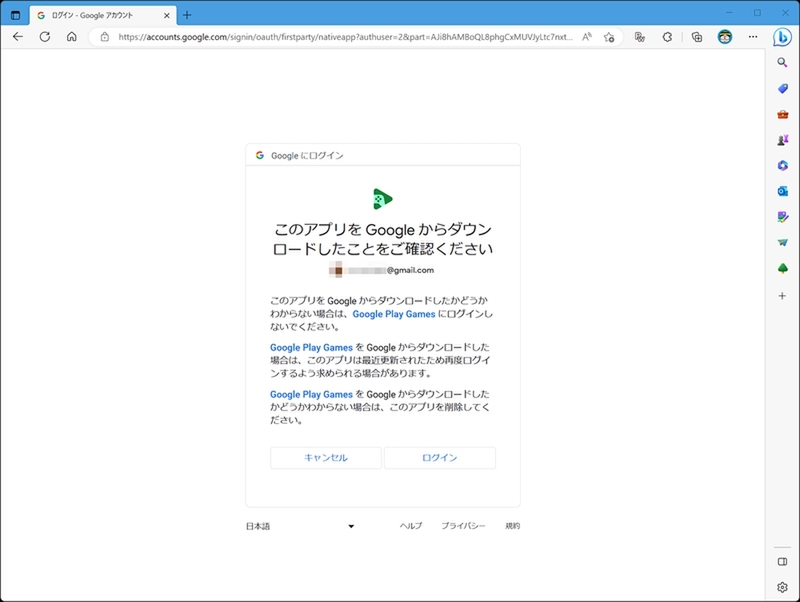Open the home page via the house icon
This screenshot has height=602, width=800.
[72, 37]
